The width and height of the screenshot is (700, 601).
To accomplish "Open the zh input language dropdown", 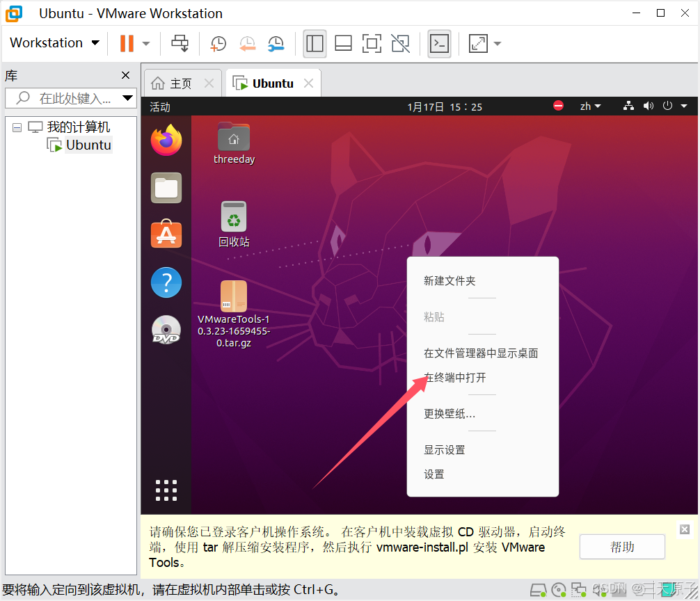I will click(590, 106).
